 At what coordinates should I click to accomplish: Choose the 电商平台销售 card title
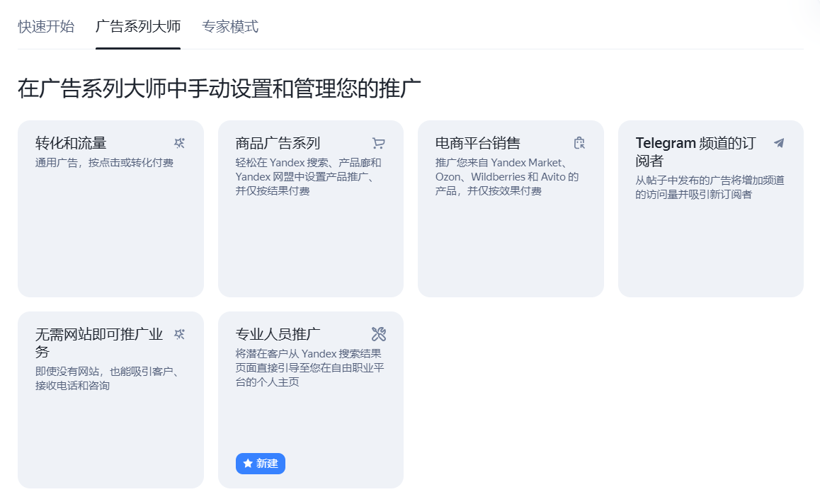tap(478, 143)
